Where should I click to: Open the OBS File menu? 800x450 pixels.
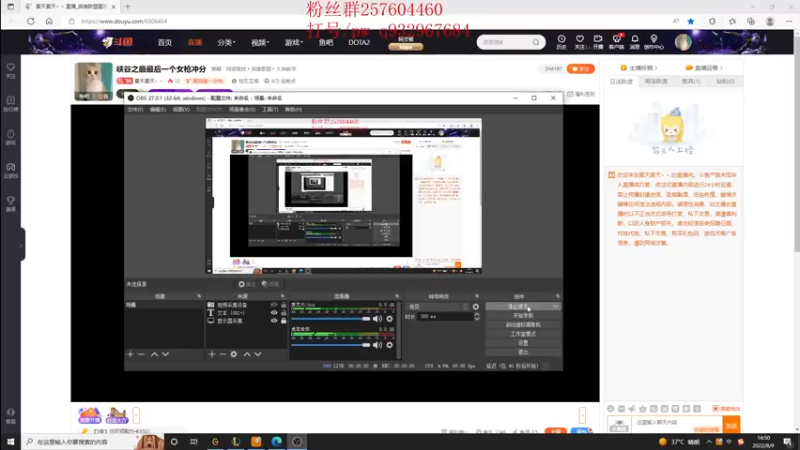pyautogui.click(x=135, y=109)
